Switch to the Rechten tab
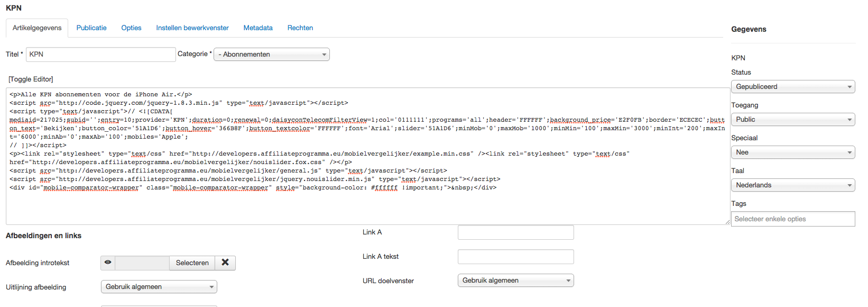Viewport: 868px width, 307px height. click(x=300, y=28)
